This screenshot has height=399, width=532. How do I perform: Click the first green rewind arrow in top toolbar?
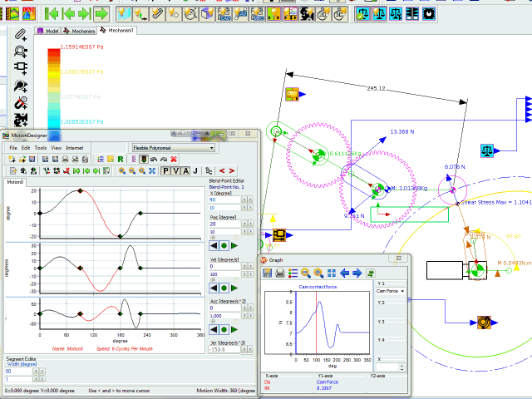(x=52, y=13)
